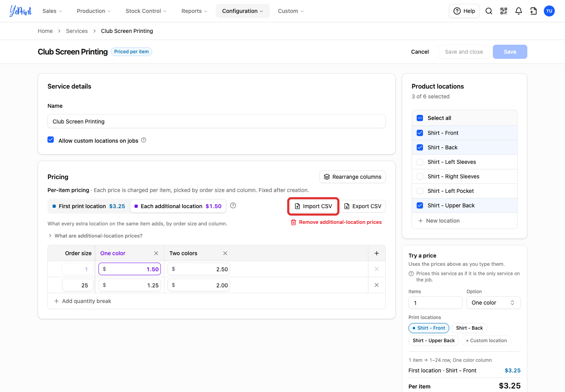Click the help icon next to custom locations

point(144,140)
